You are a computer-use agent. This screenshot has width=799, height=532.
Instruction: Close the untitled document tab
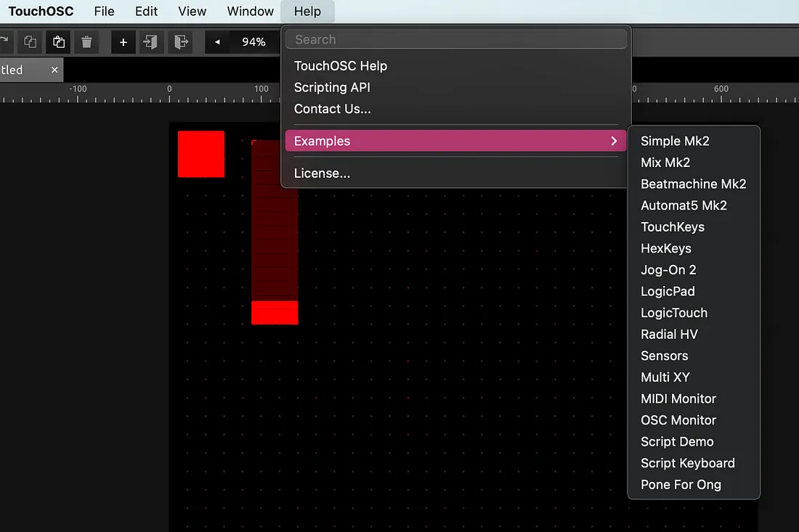(54, 70)
